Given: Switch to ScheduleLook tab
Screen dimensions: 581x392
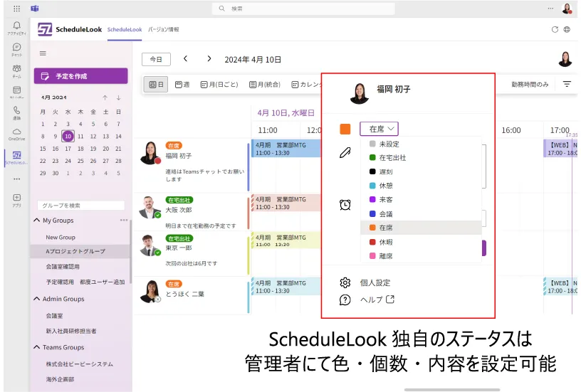Looking at the screenshot, I should [x=125, y=30].
